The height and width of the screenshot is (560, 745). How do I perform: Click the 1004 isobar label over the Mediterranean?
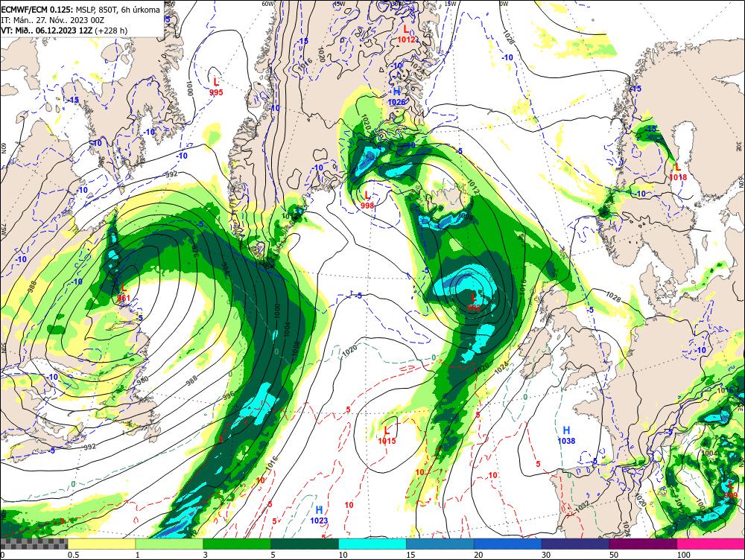(709, 453)
